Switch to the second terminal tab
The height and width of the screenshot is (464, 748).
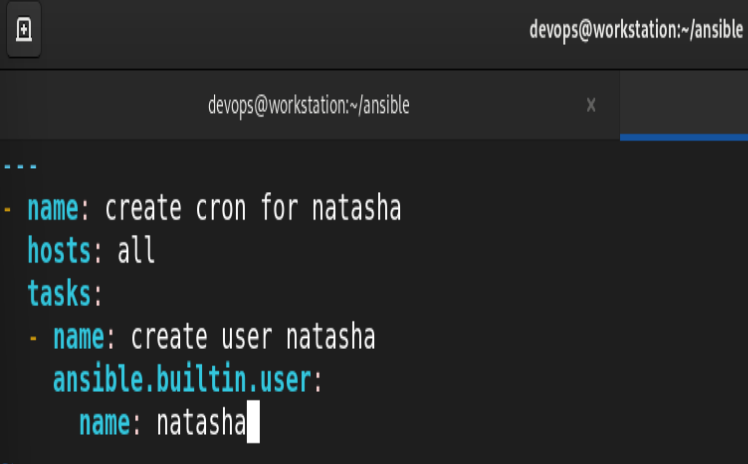(684, 105)
